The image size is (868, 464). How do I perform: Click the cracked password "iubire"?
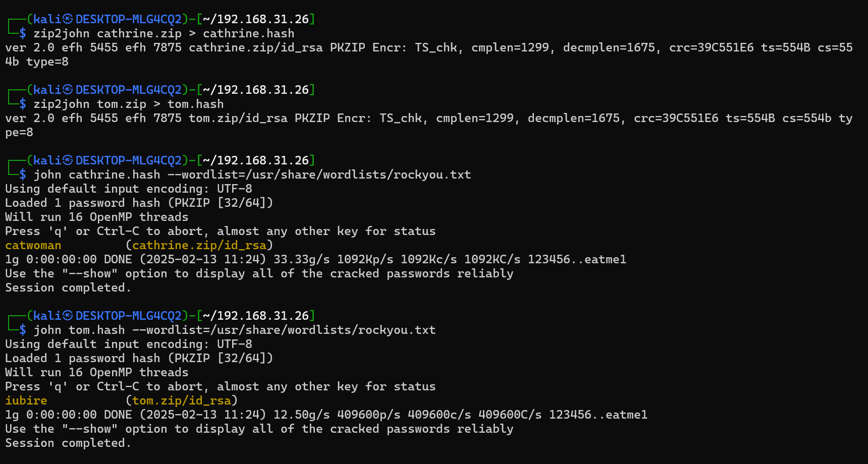click(26, 400)
